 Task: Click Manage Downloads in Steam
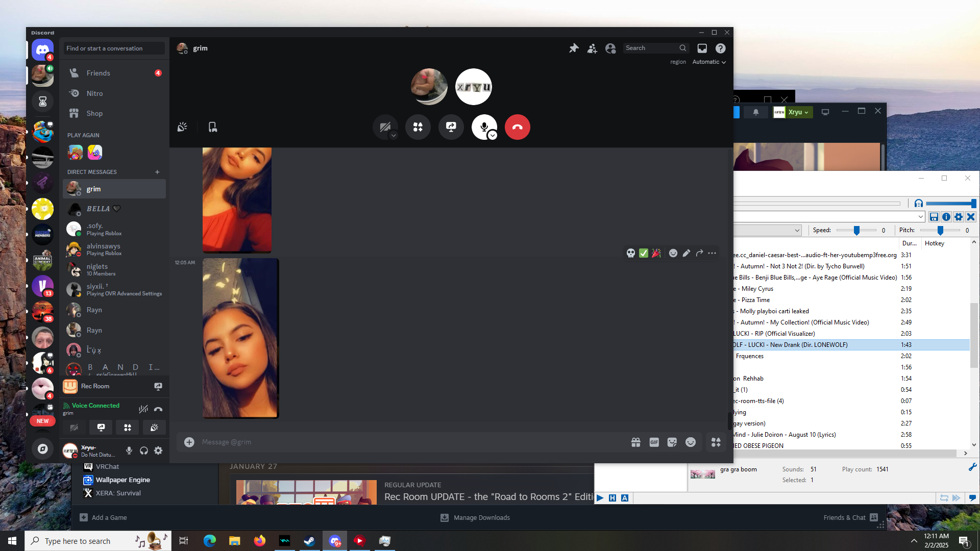(481, 517)
